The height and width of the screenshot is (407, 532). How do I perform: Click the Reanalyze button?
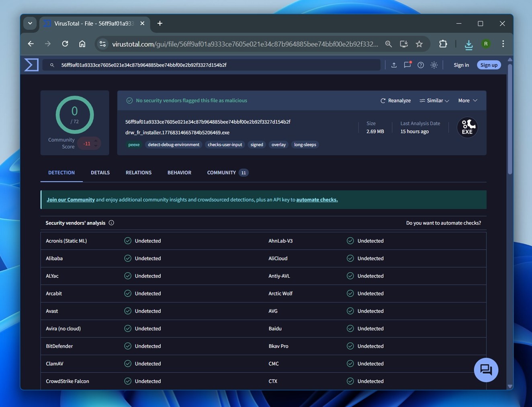tap(395, 100)
